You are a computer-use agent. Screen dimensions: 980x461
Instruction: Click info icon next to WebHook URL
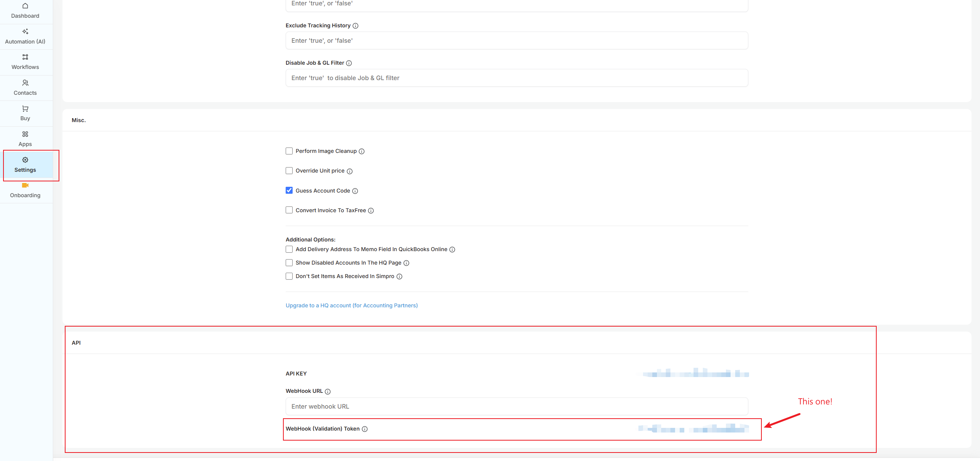click(x=328, y=392)
